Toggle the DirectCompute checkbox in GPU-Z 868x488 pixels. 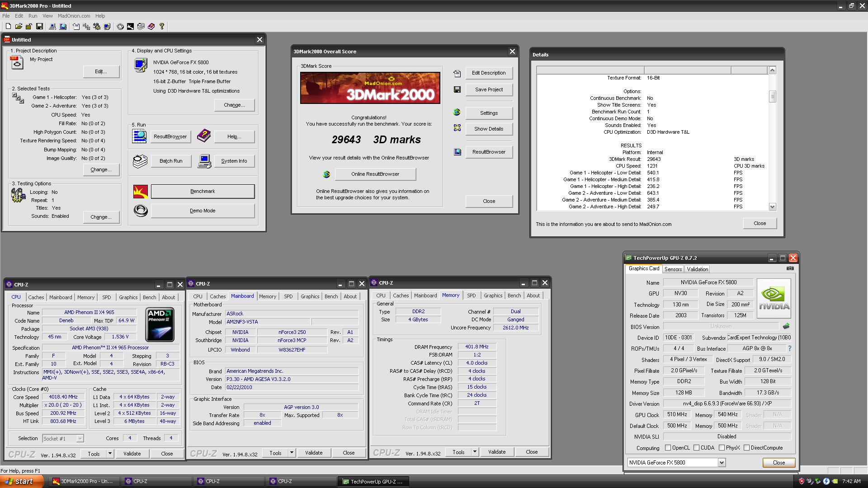pyautogui.click(x=747, y=448)
